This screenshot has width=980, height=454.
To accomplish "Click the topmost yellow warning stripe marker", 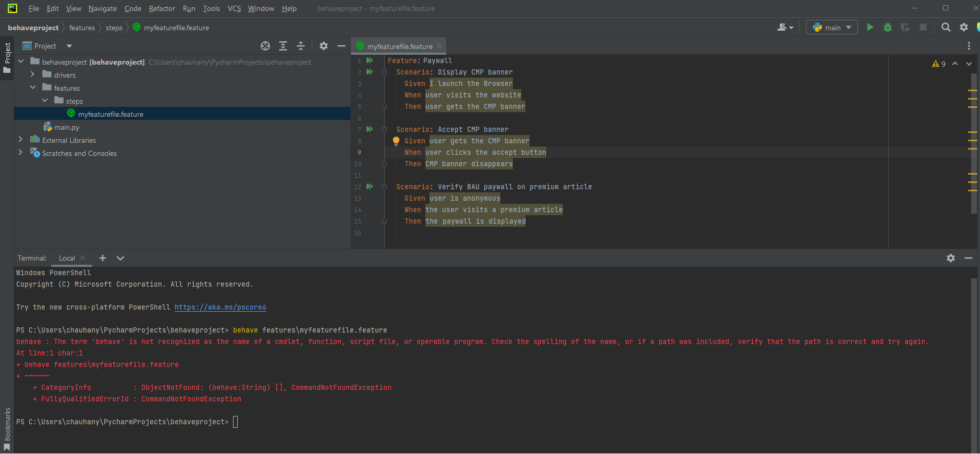I will [x=972, y=91].
